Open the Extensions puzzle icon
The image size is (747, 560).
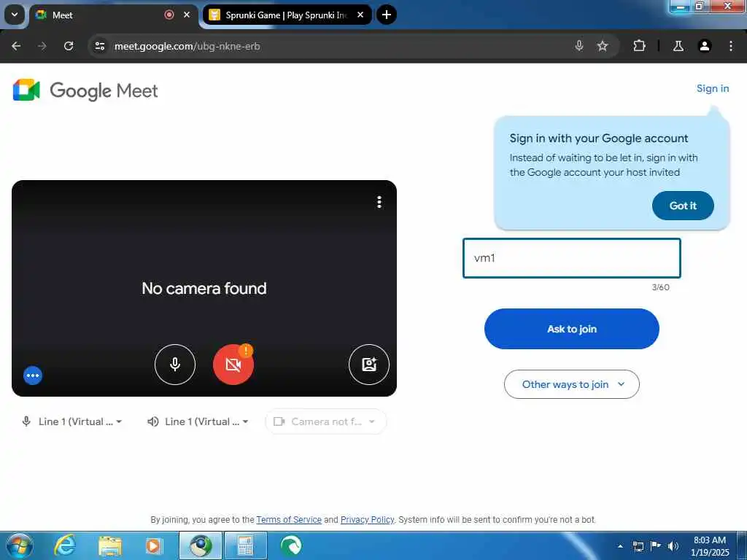point(639,46)
